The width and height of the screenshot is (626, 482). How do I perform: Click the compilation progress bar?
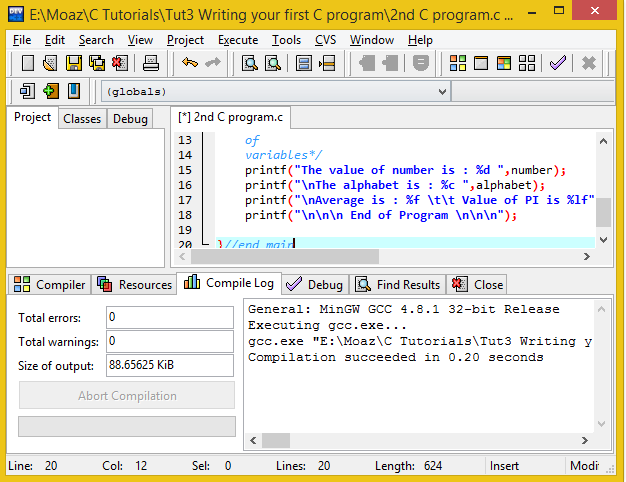point(127,426)
